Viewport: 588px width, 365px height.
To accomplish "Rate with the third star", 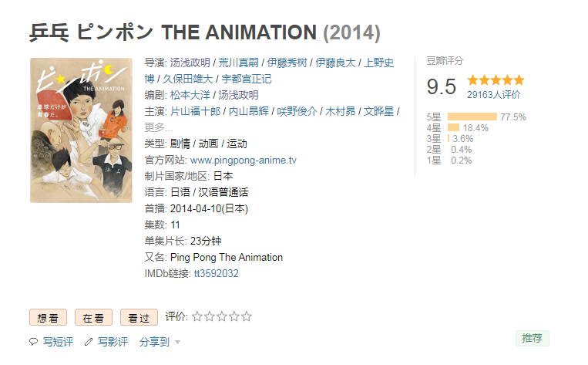I will click(222, 316).
